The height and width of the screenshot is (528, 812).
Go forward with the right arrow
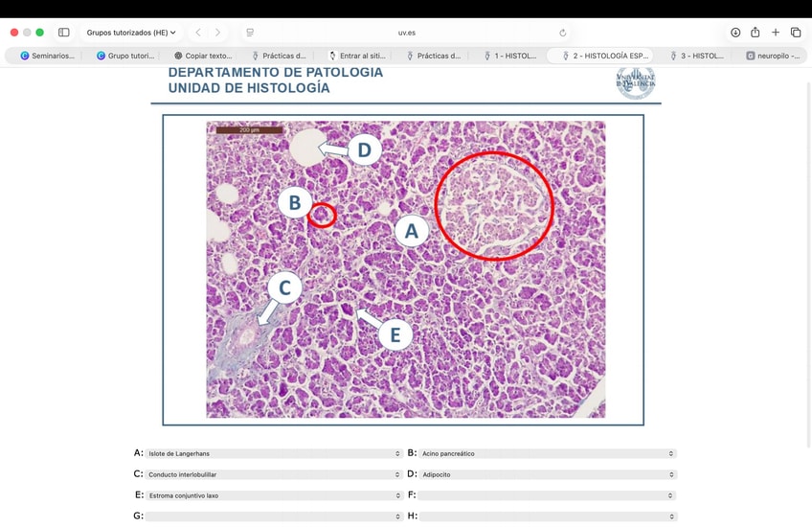click(x=217, y=33)
